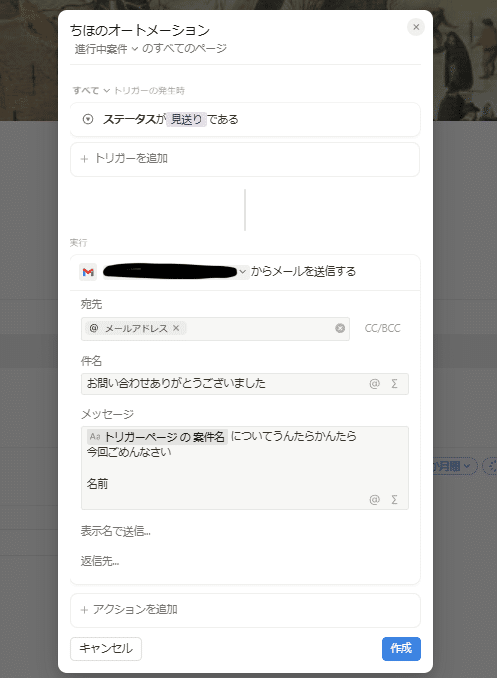
Task: Click the 宛先 recipient input field
Action: point(215,329)
